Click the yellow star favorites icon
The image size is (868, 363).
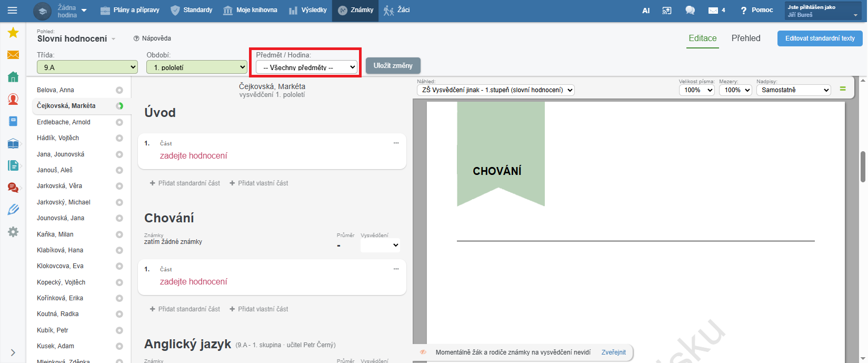(13, 33)
